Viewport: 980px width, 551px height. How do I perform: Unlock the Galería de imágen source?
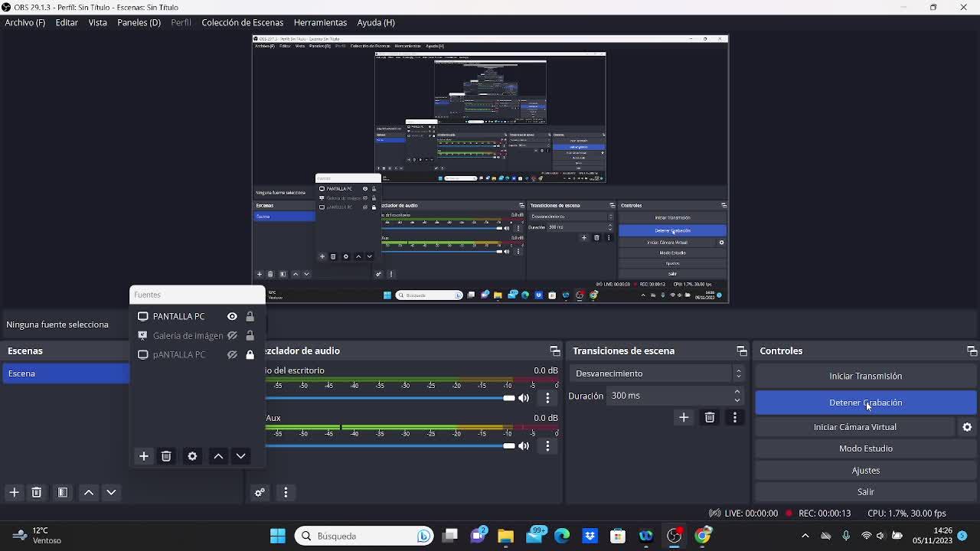coord(250,335)
